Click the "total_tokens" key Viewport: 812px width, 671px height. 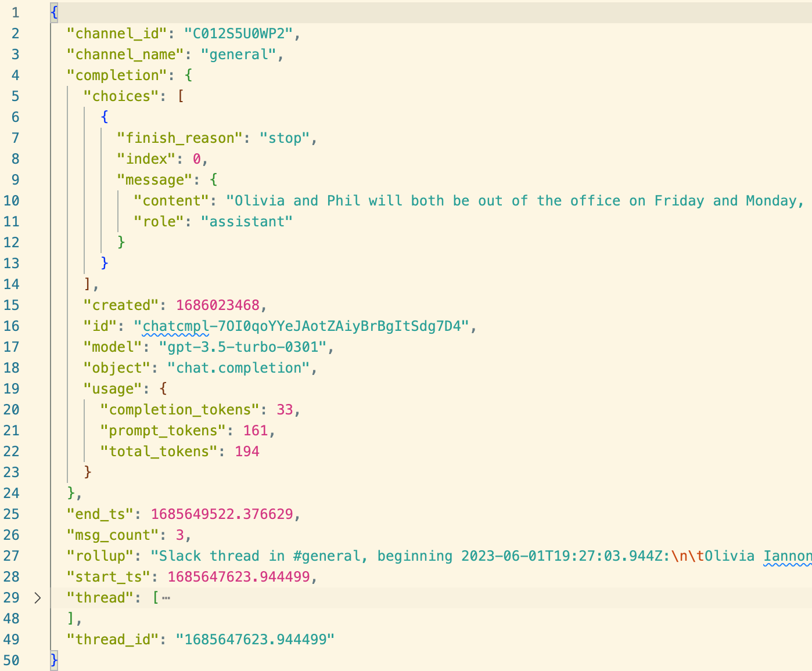pyautogui.click(x=159, y=452)
